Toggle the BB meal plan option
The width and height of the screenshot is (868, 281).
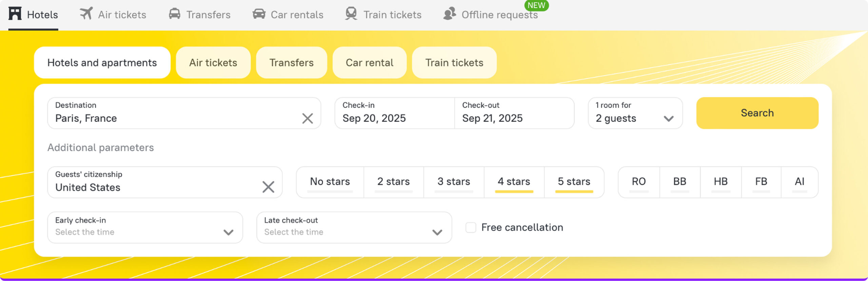pyautogui.click(x=679, y=182)
